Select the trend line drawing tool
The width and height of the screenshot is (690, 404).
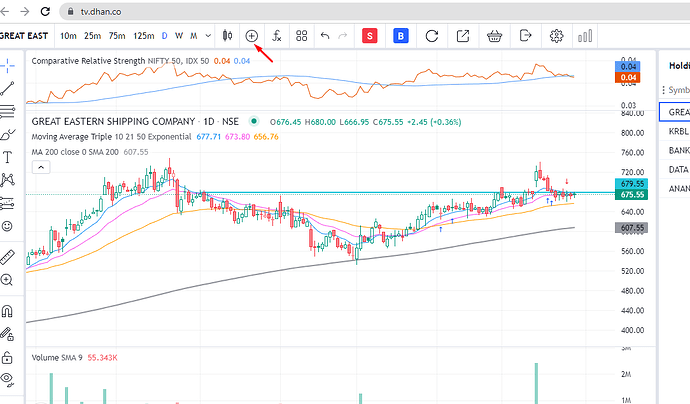[x=7, y=88]
